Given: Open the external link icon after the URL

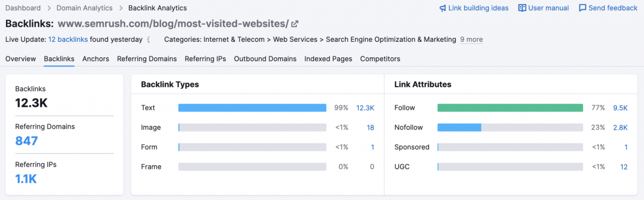Looking at the screenshot, I should [x=295, y=24].
